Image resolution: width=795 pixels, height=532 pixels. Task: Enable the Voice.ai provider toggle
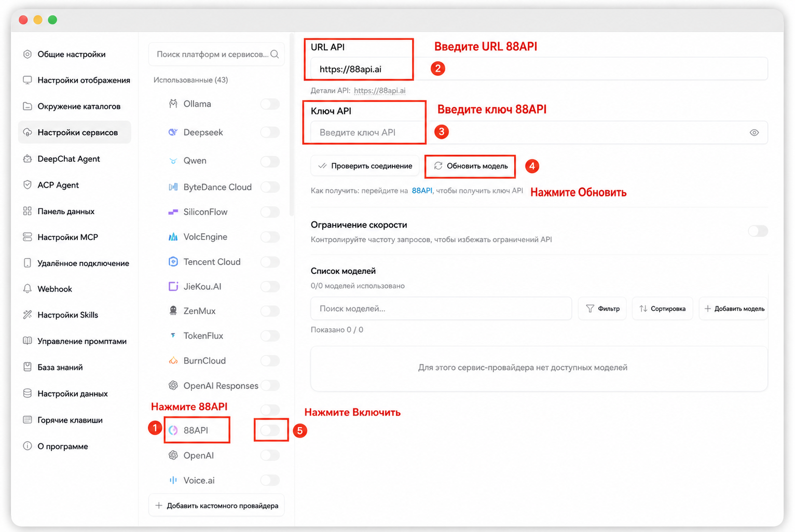coord(270,480)
